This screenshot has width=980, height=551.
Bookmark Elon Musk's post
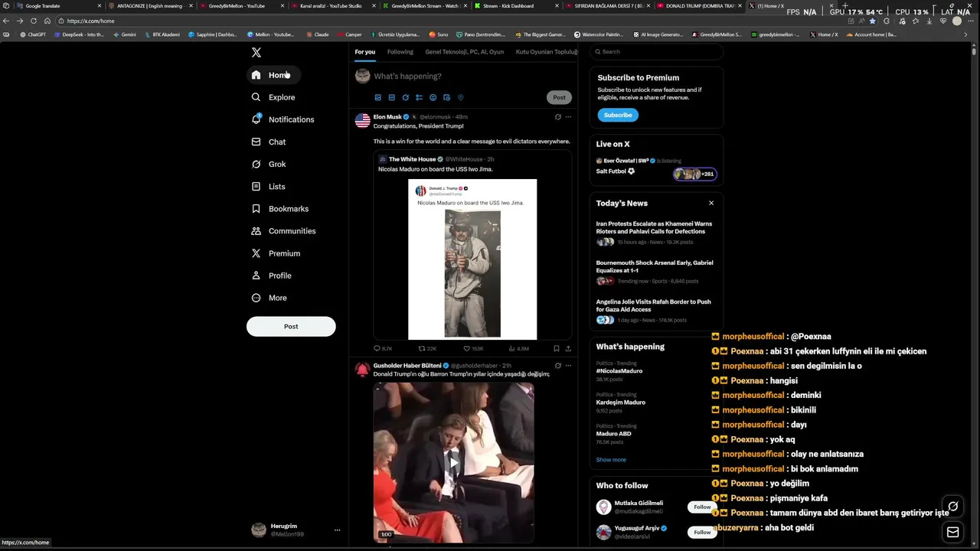tap(557, 348)
